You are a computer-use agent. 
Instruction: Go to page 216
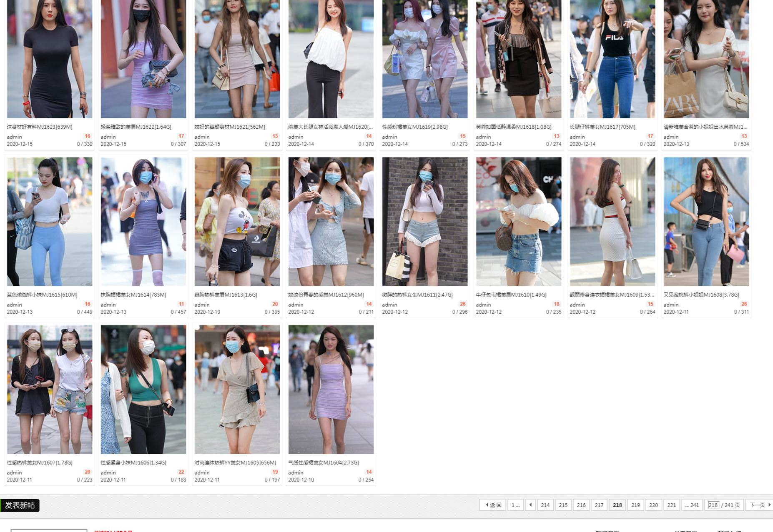pyautogui.click(x=581, y=505)
